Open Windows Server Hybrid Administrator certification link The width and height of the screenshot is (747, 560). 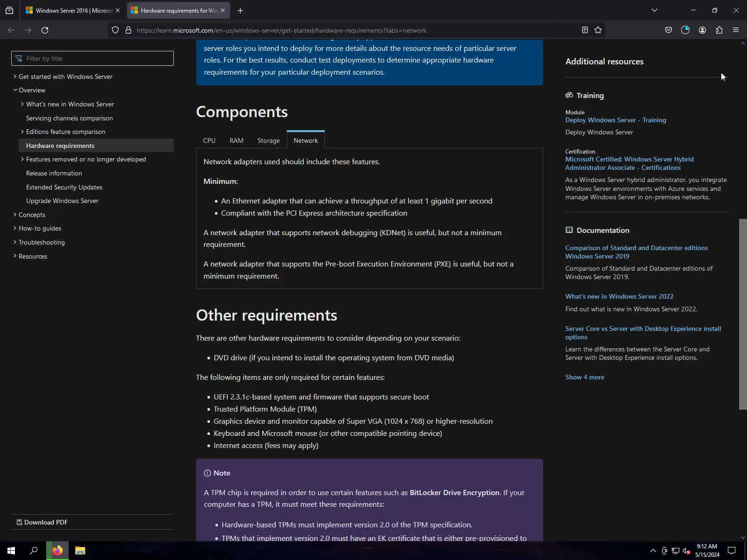tap(629, 163)
